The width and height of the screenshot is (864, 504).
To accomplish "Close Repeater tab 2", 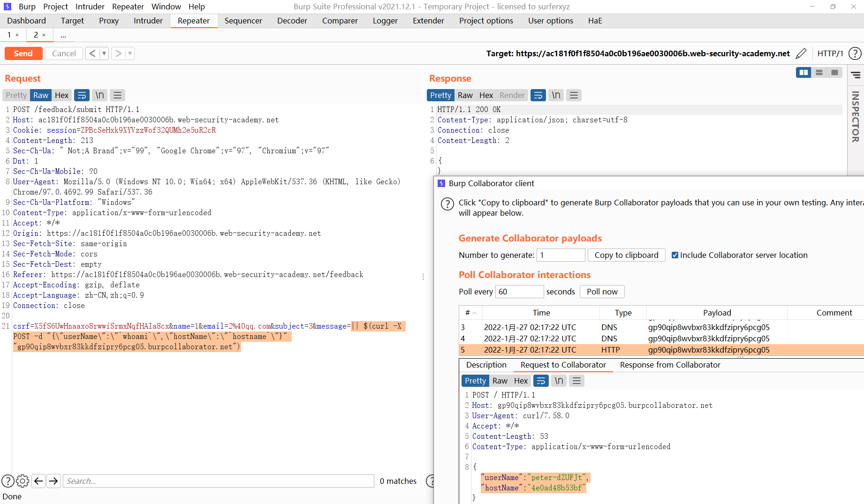I will (44, 35).
